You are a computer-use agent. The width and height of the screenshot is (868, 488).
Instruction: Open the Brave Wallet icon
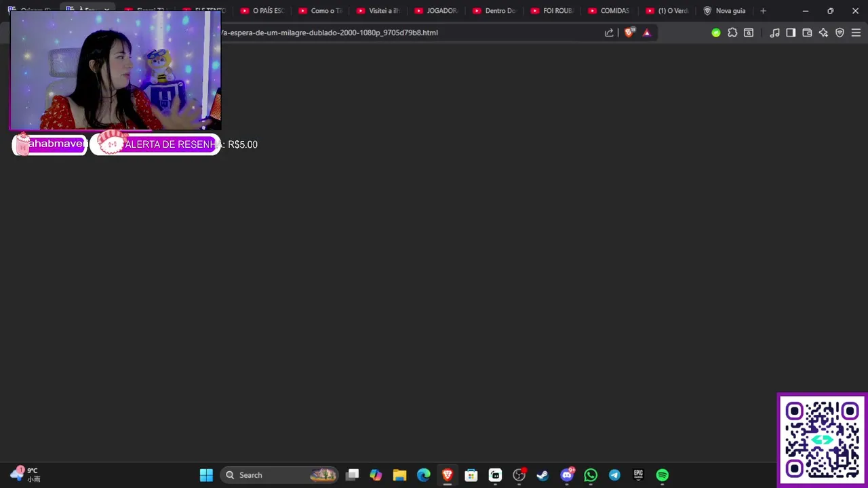click(x=807, y=33)
